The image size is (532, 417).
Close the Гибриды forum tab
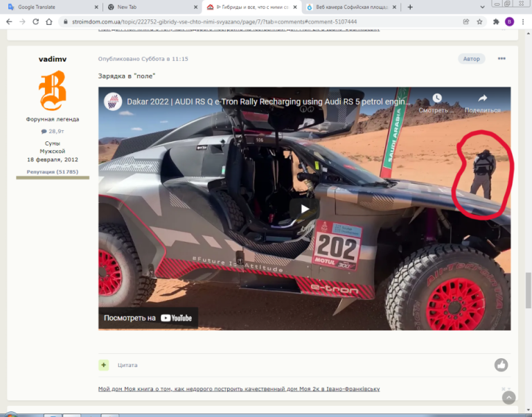pos(295,7)
